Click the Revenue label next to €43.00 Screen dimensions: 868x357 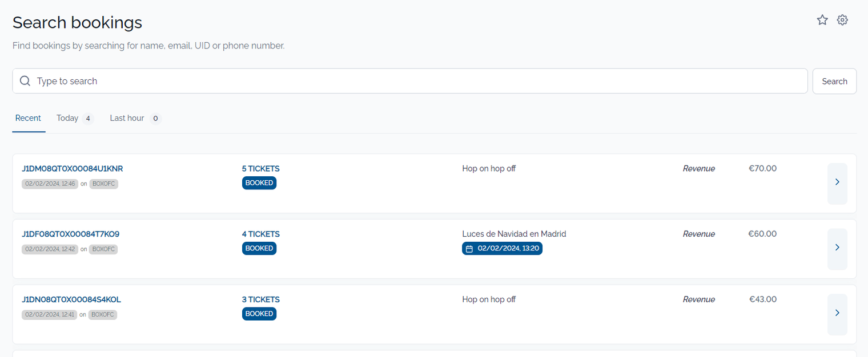coord(699,299)
